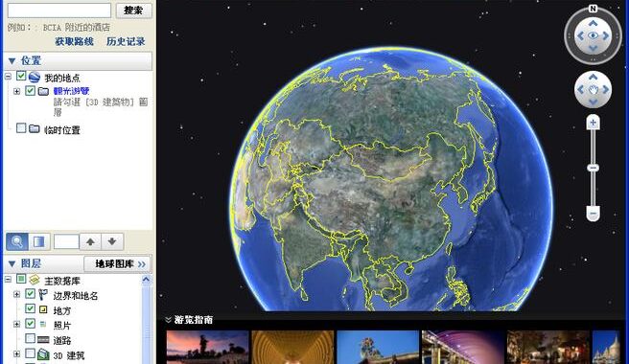Zoom out using the minus button
629x364 pixels.
pos(594,213)
